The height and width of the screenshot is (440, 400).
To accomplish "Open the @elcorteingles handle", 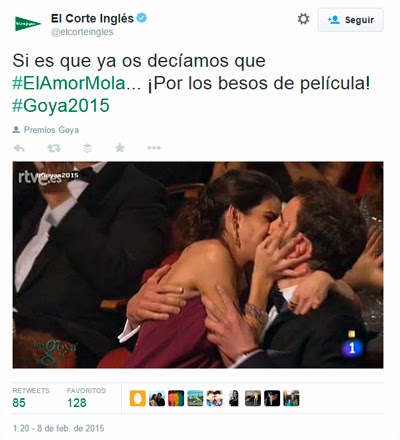I will [x=82, y=32].
